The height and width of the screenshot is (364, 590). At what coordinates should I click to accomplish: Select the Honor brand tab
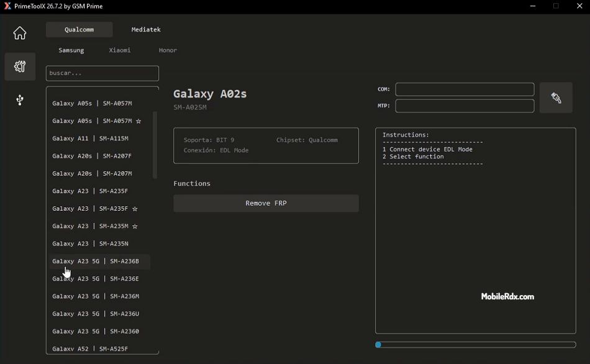(x=168, y=50)
